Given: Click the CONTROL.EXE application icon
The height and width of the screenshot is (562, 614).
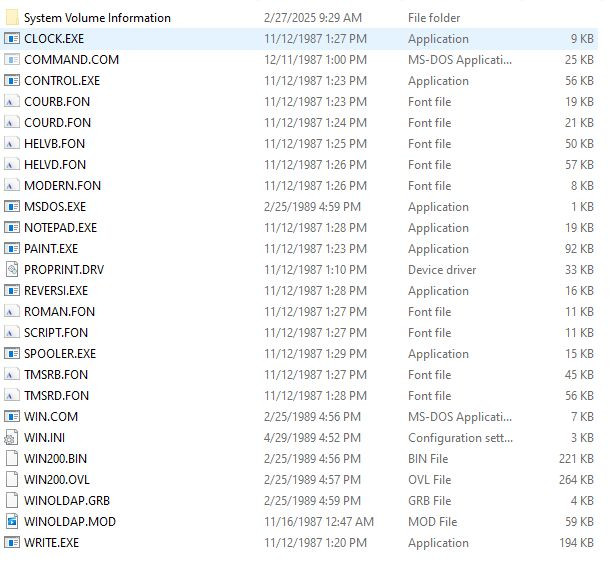Looking at the screenshot, I should click(x=12, y=81).
